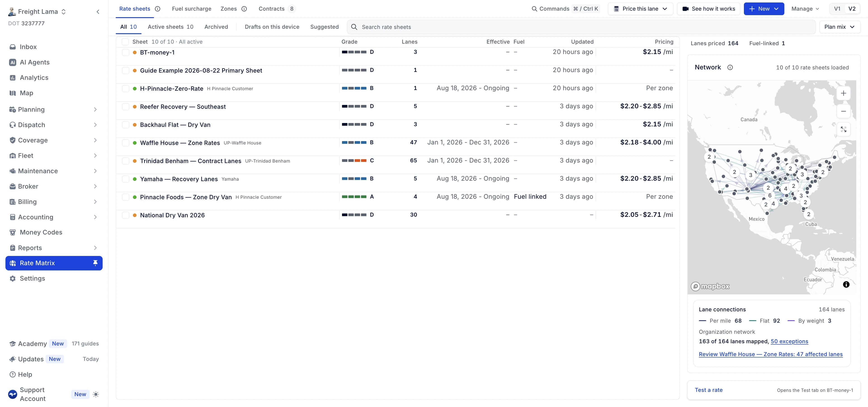
Task: Unpin the Rate Matrix pin icon
Action: click(95, 263)
